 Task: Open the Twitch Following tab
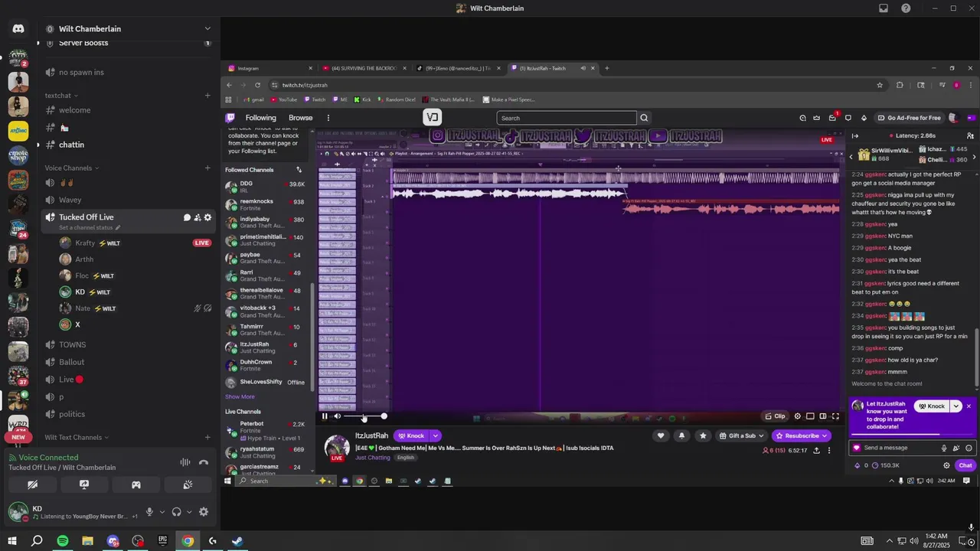260,118
